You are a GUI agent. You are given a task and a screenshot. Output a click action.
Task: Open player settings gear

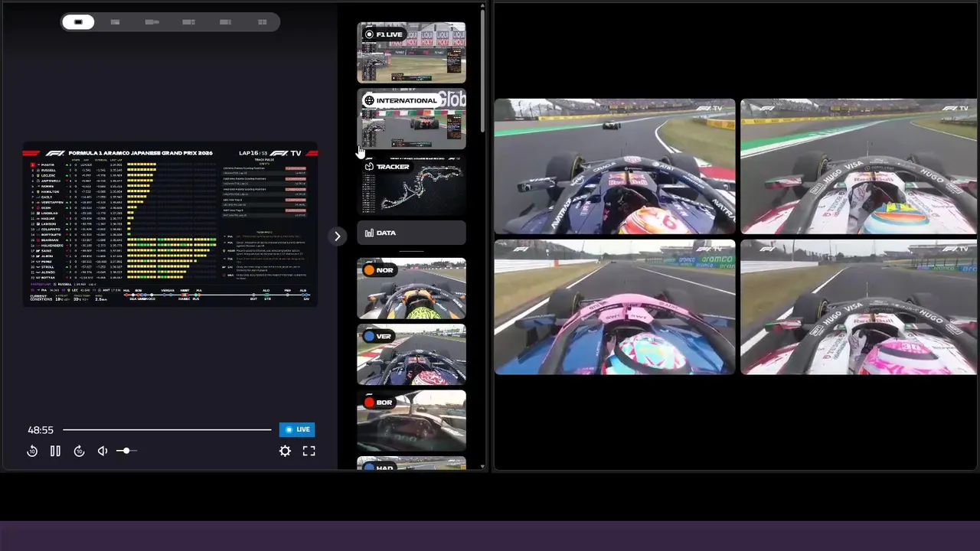pyautogui.click(x=285, y=452)
